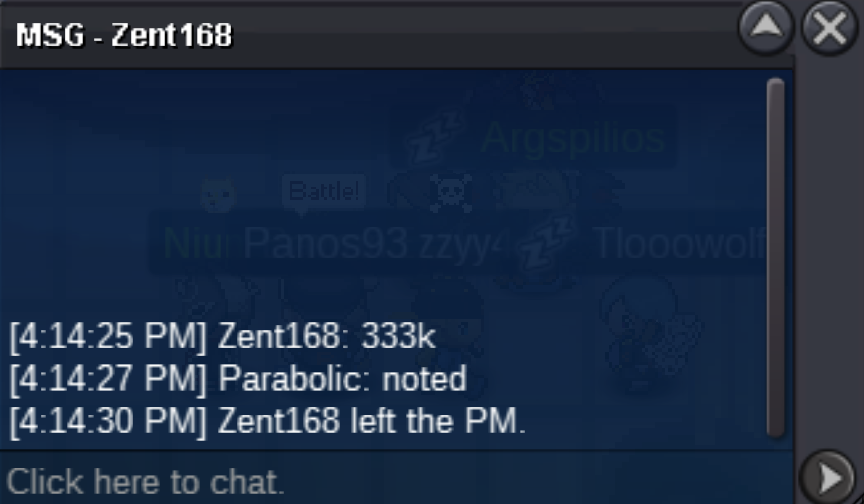Click the faded 'Battle!' speech bubble
The image size is (864, 504).
(324, 192)
